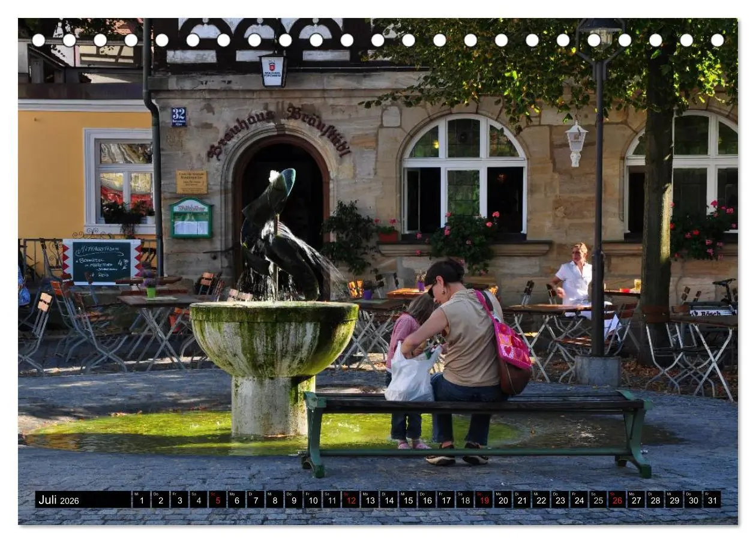756x543 pixels.
Task: Select red Sunday 5 in the calendar
Action: 217,500
